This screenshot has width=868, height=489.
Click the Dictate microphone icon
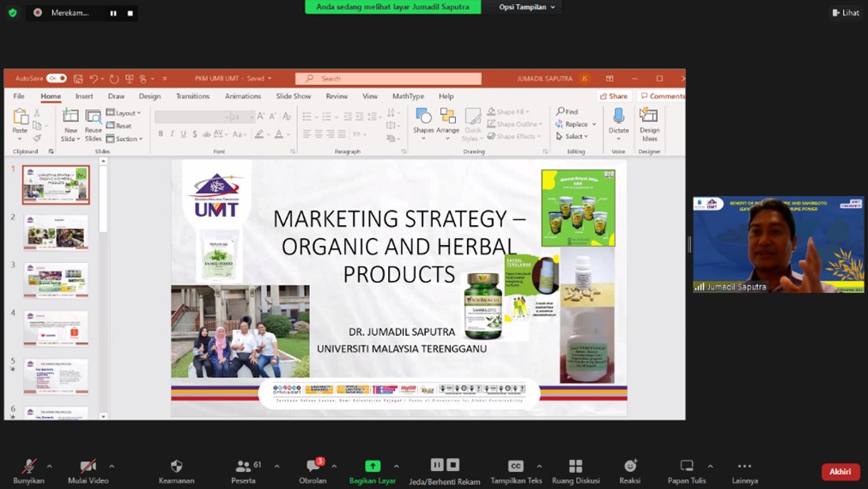tap(618, 116)
